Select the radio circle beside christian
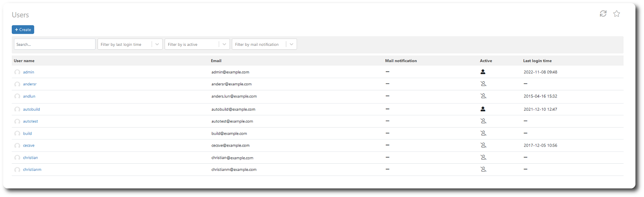This screenshot has width=644, height=197. coord(17,158)
